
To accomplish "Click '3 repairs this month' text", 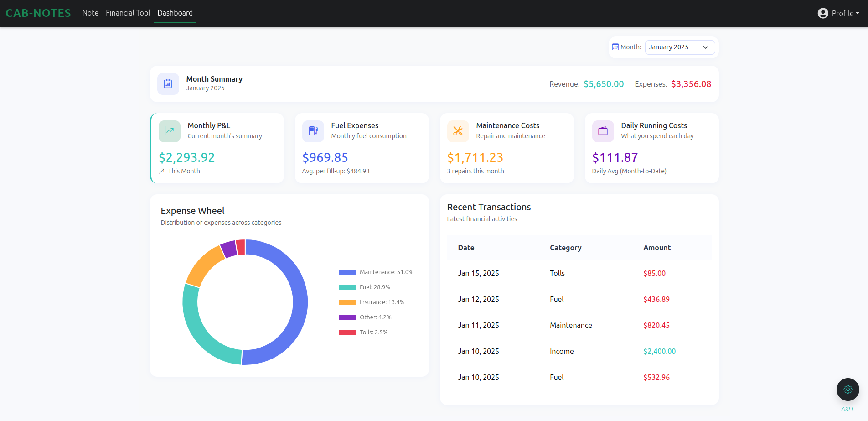I will tap(475, 171).
